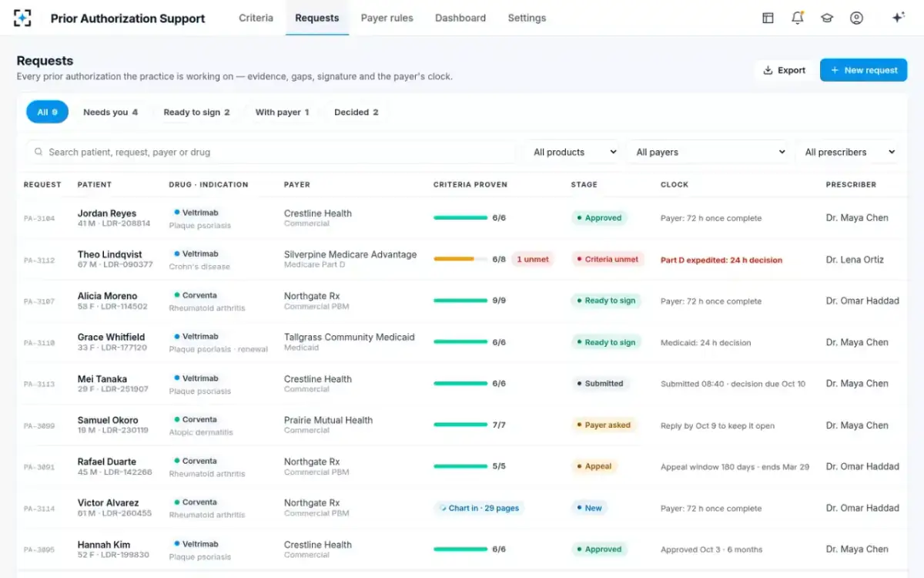Viewport: 924px width, 578px height.
Task: Click the 'Payer asked' stage badge
Action: point(604,425)
